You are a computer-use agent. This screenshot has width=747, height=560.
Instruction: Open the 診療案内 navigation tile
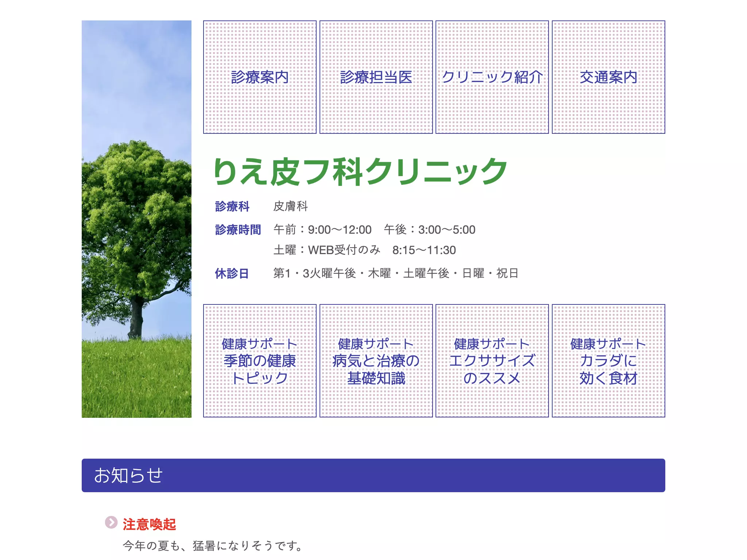pos(260,77)
